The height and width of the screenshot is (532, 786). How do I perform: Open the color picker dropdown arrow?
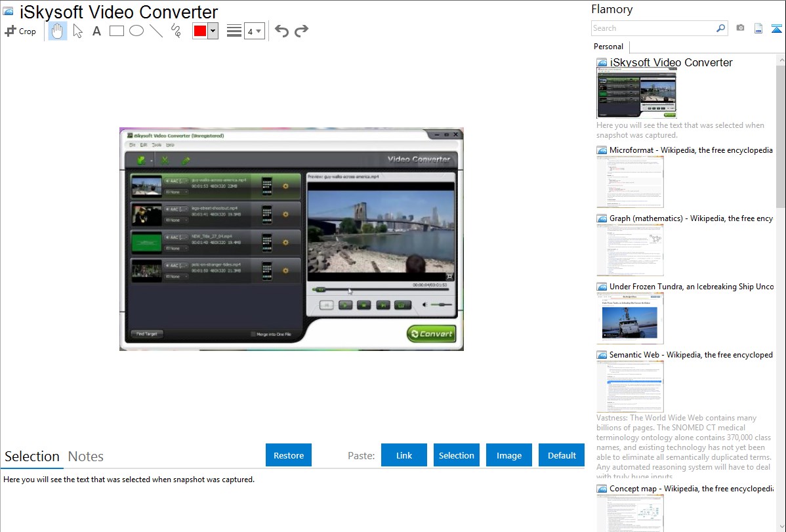[213, 31]
